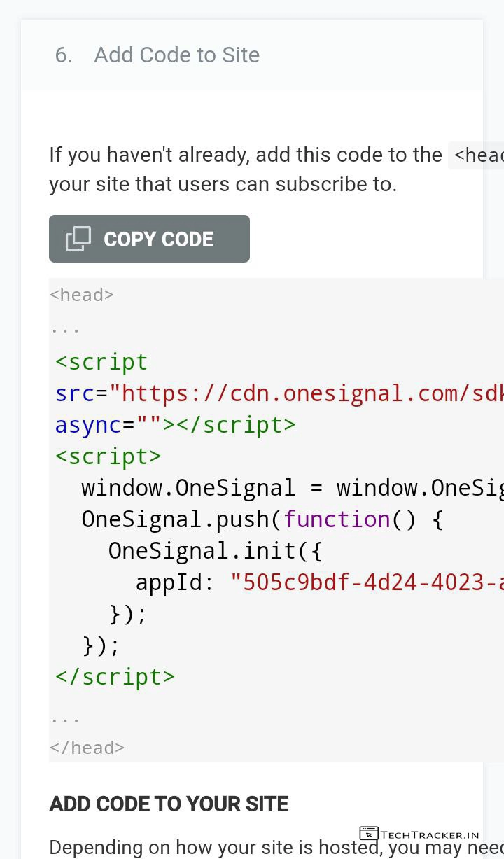
Task: Select the "6. Add Code to Site" step header
Action: pos(157,55)
